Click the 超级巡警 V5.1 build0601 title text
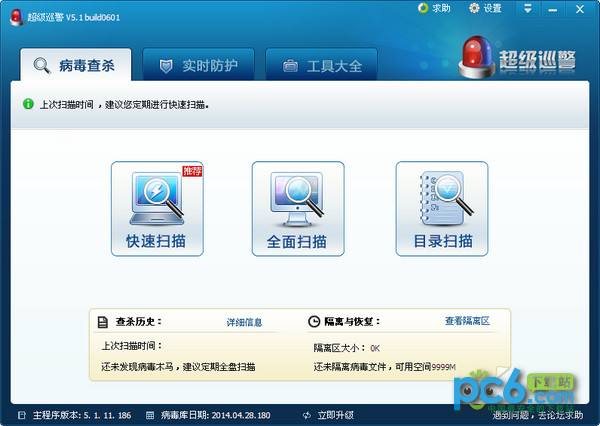The width and height of the screenshot is (600, 426). (x=73, y=17)
